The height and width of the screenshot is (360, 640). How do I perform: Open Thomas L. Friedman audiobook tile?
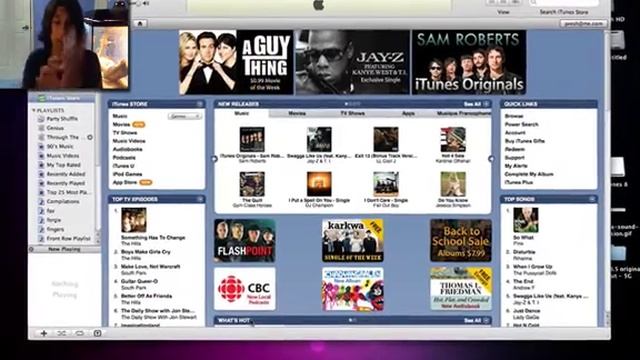point(461,289)
